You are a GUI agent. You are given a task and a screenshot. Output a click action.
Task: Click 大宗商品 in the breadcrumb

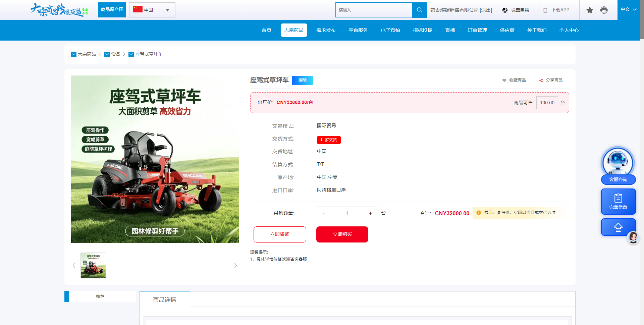click(87, 54)
